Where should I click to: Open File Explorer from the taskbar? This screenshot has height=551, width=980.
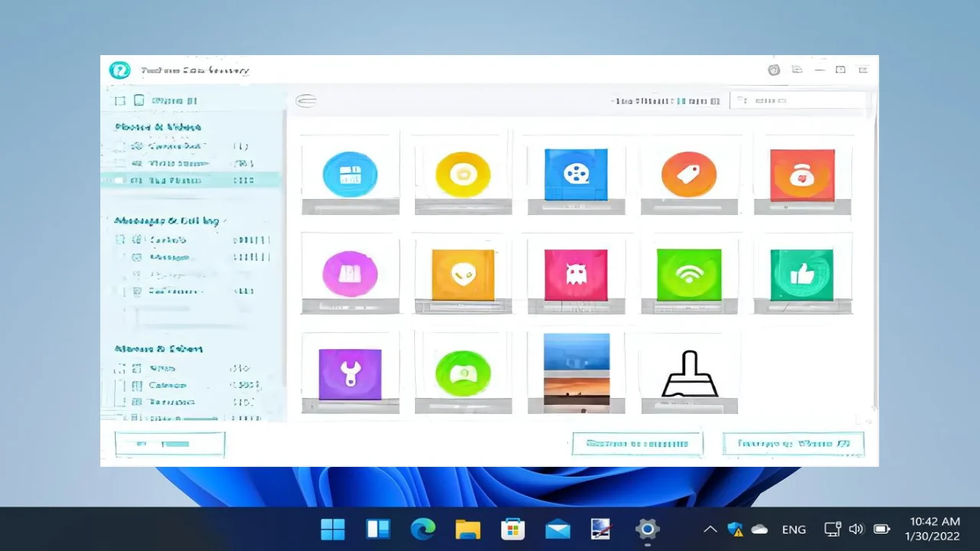tap(468, 529)
